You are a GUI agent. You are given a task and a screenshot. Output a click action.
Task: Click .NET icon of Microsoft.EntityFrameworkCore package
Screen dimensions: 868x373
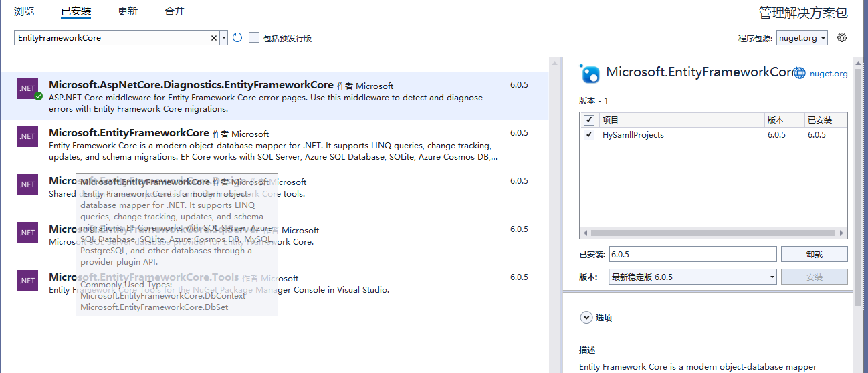(x=27, y=136)
